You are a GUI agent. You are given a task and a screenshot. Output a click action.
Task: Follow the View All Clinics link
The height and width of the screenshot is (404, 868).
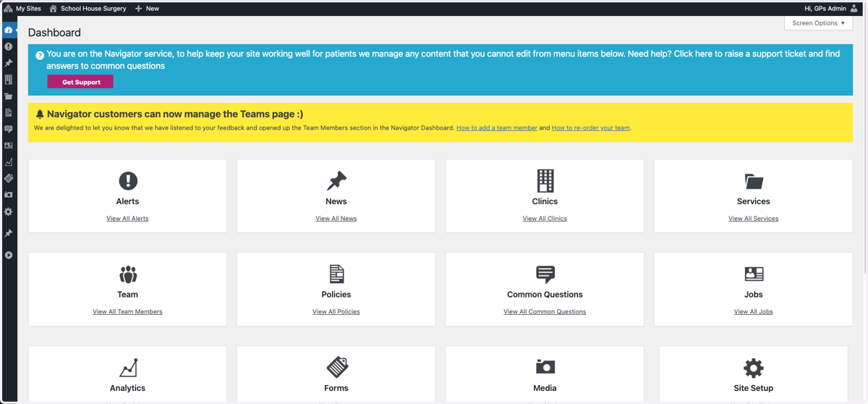click(545, 219)
